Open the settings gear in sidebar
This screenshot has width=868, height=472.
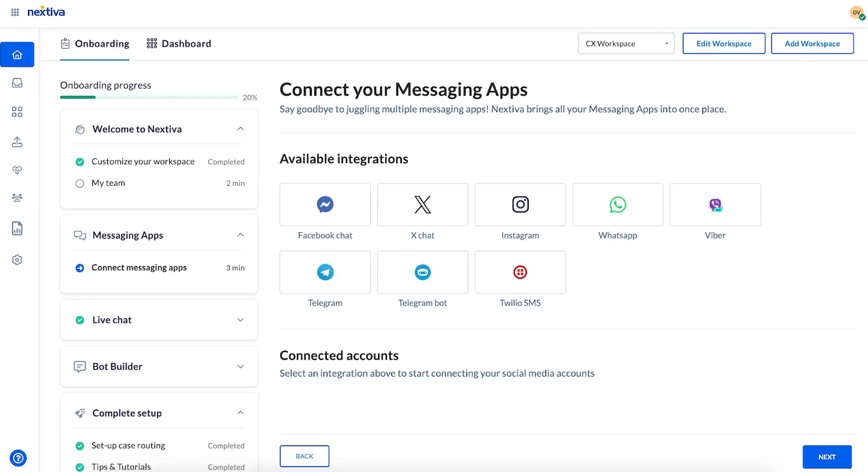[x=17, y=260]
